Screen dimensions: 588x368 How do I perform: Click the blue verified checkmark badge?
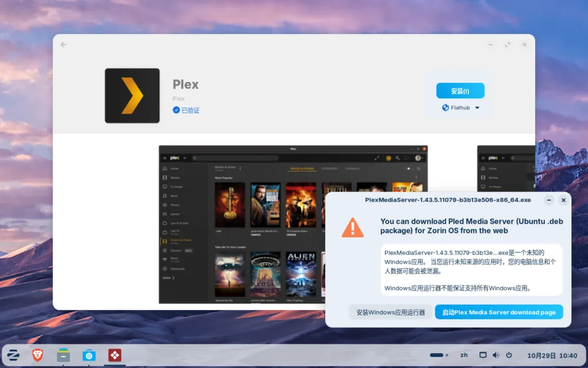pos(176,110)
